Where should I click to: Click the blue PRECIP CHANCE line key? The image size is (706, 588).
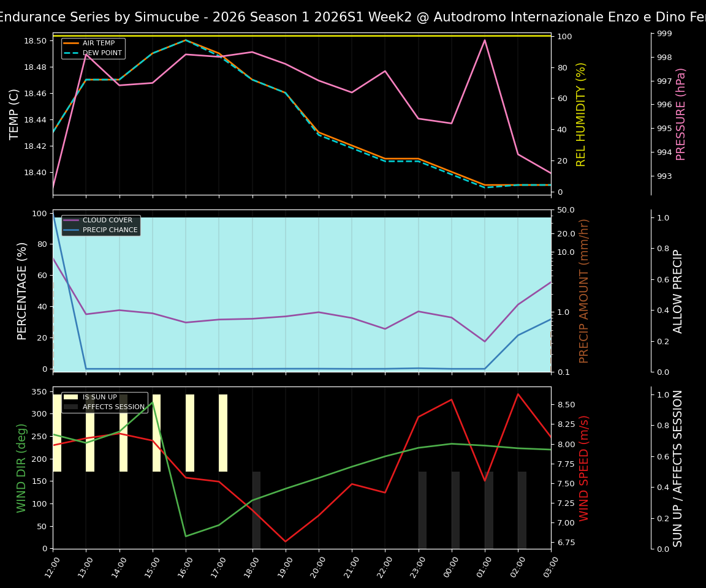pyautogui.click(x=70, y=230)
